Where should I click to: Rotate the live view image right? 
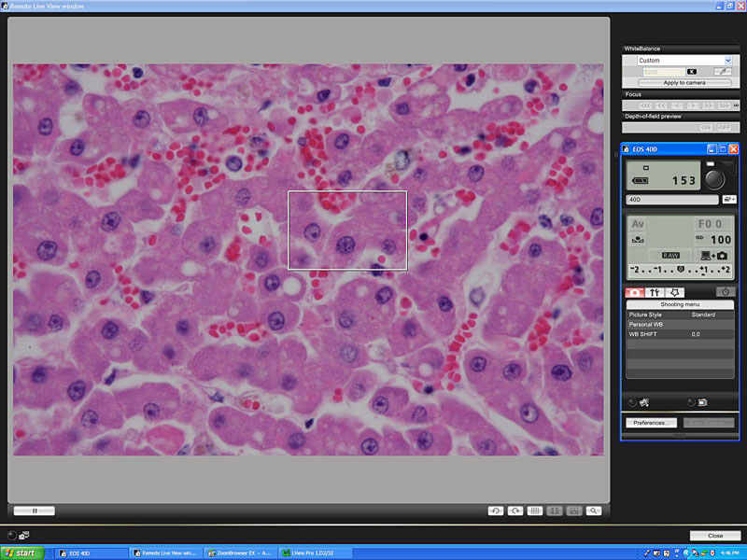pyautogui.click(x=514, y=511)
